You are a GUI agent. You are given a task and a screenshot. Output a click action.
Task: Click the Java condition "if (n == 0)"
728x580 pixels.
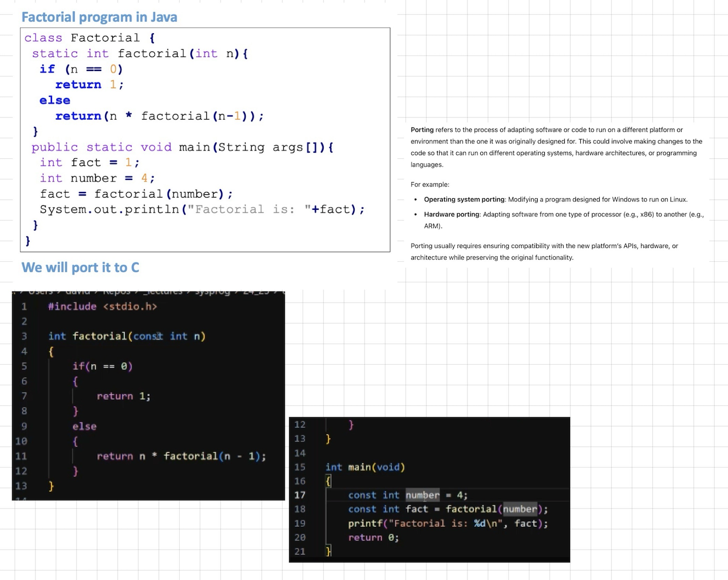pyautogui.click(x=81, y=69)
